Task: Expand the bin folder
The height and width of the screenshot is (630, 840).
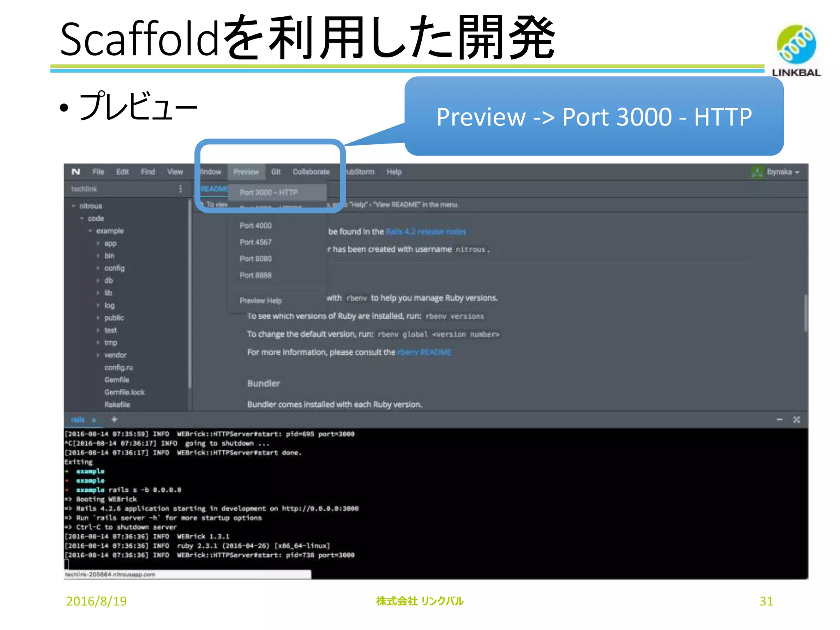Action: [98, 256]
